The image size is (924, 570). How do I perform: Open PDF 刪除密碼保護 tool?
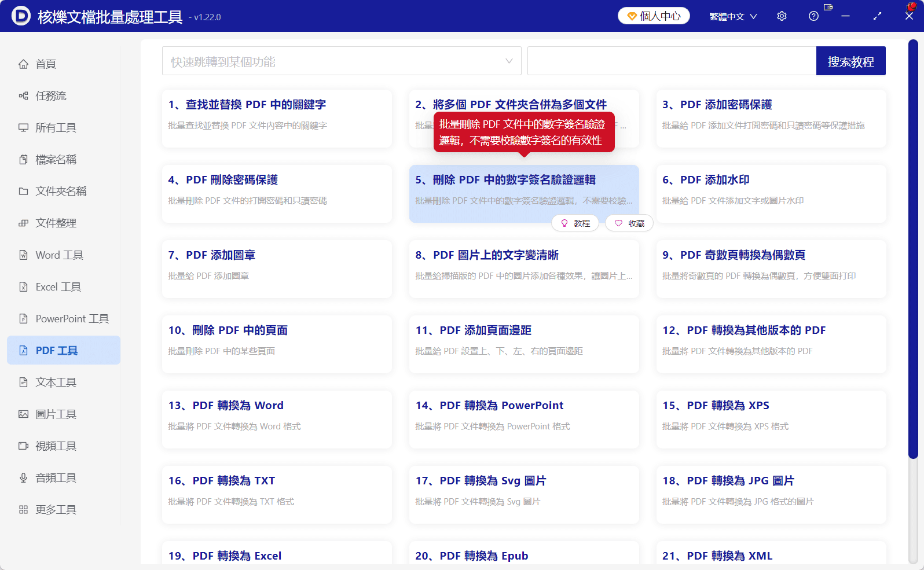pos(277,194)
